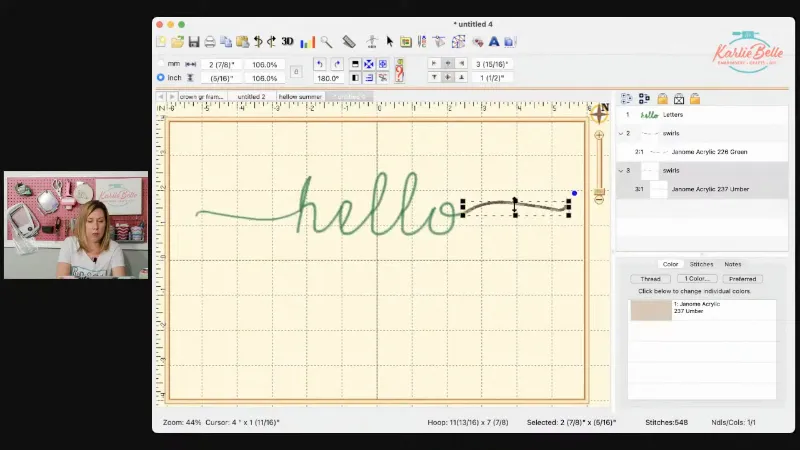Toggle the aspect ratio lock button
The width and height of the screenshot is (800, 450).
coord(296,71)
